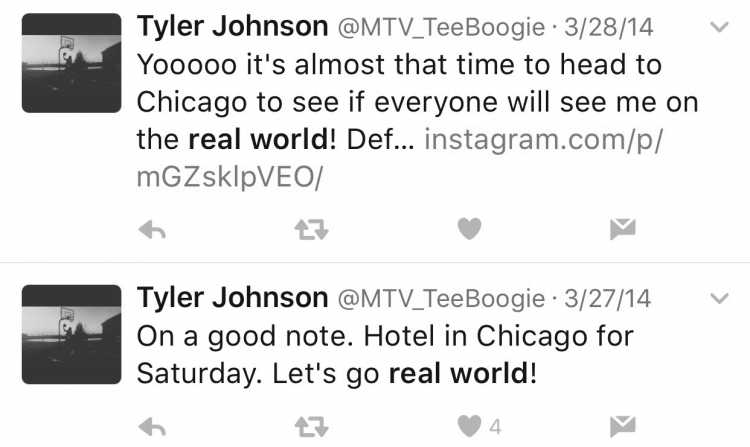Reply to the hotel in Chicago tweet
This screenshot has height=447, width=750.
point(152,427)
